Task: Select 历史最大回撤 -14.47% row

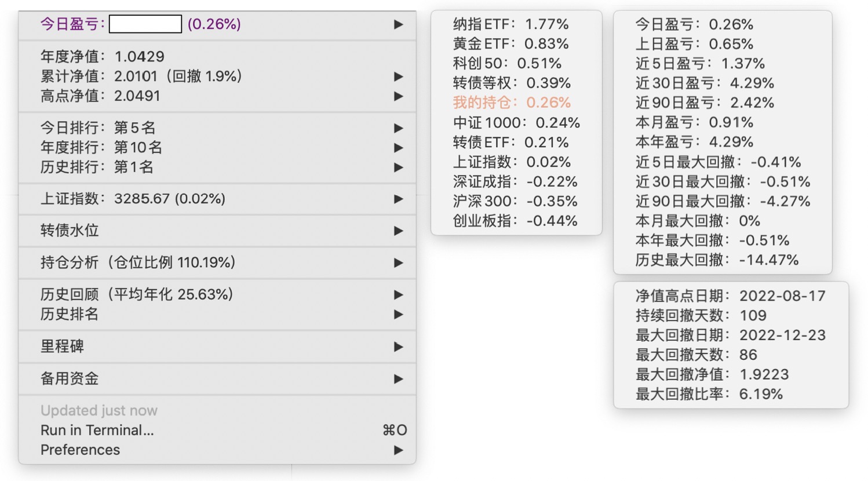Action: click(717, 260)
